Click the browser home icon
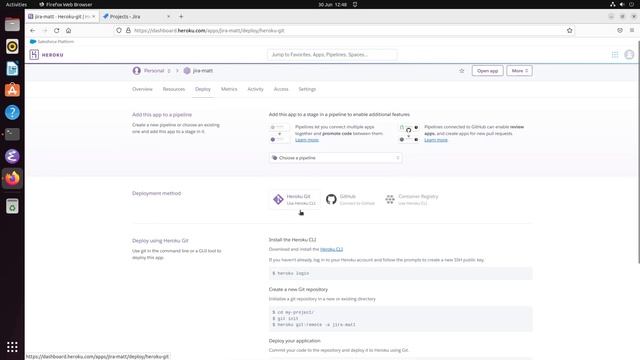This screenshot has width=640, height=360. 69,31
